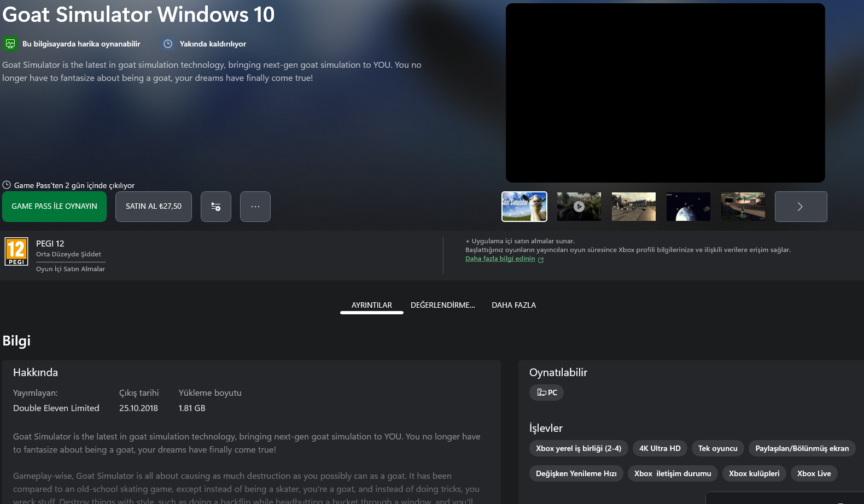Open the DEĞERLENDİRME... tab
The height and width of the screenshot is (504, 864).
(443, 305)
